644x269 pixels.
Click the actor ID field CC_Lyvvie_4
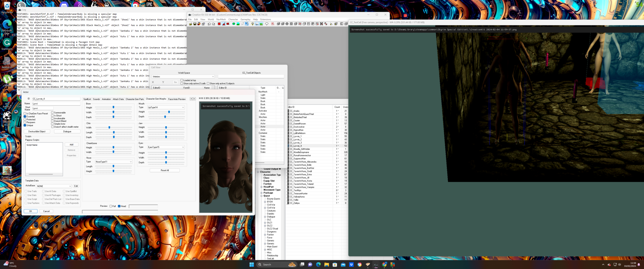pos(56,99)
